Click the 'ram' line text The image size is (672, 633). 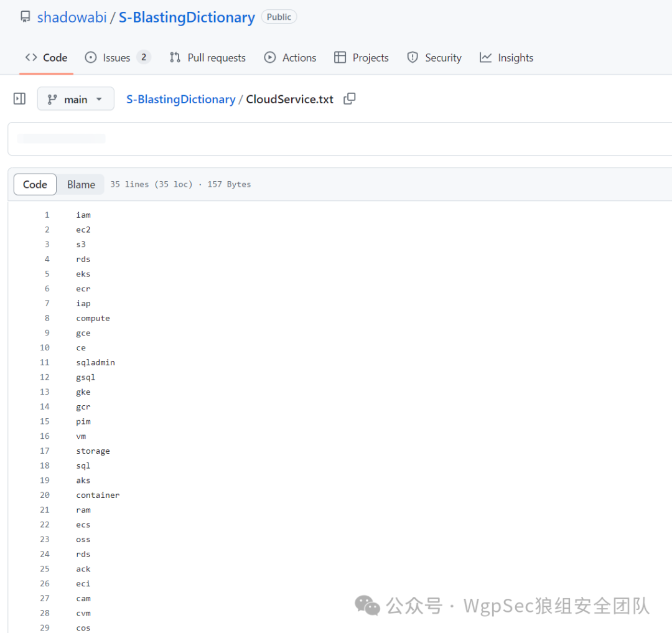[83, 510]
